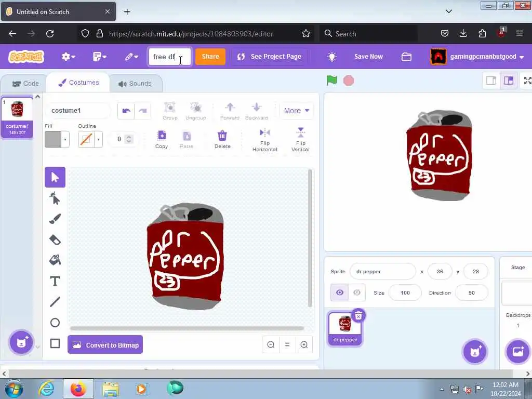The height and width of the screenshot is (399, 532).
Task: Open Firefox list all tabs chevron
Action: 449,11
